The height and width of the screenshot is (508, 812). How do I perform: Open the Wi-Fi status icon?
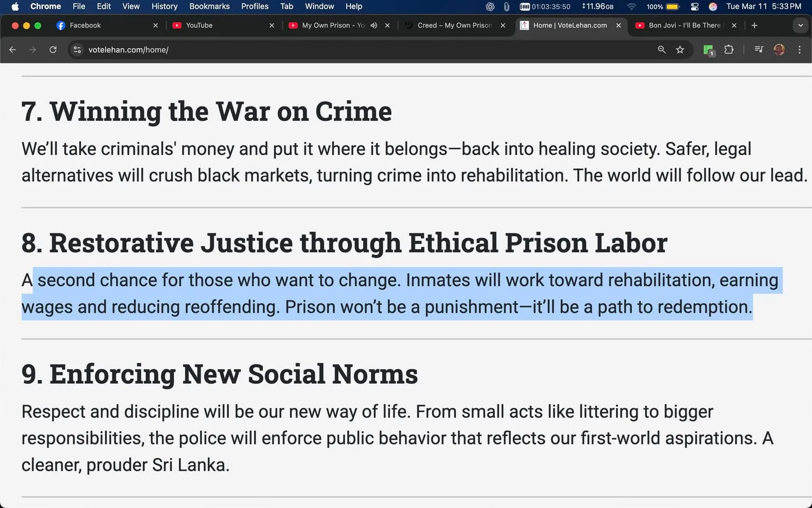click(631, 6)
